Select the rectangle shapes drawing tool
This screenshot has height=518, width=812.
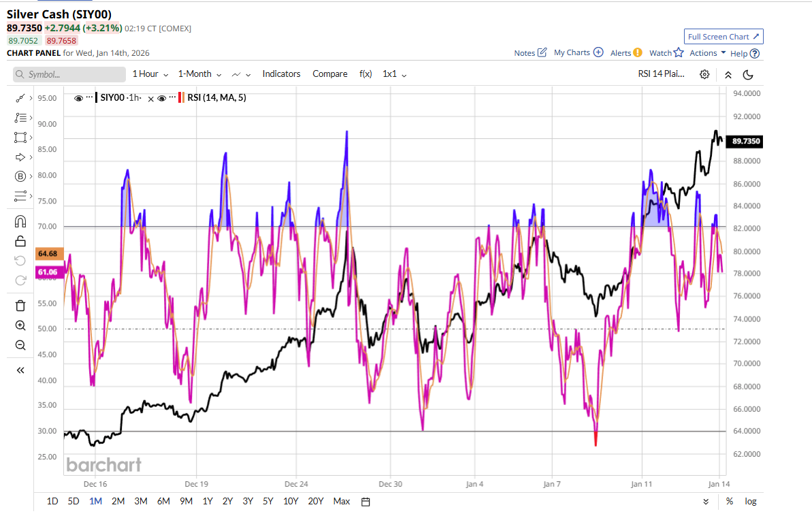(20, 137)
